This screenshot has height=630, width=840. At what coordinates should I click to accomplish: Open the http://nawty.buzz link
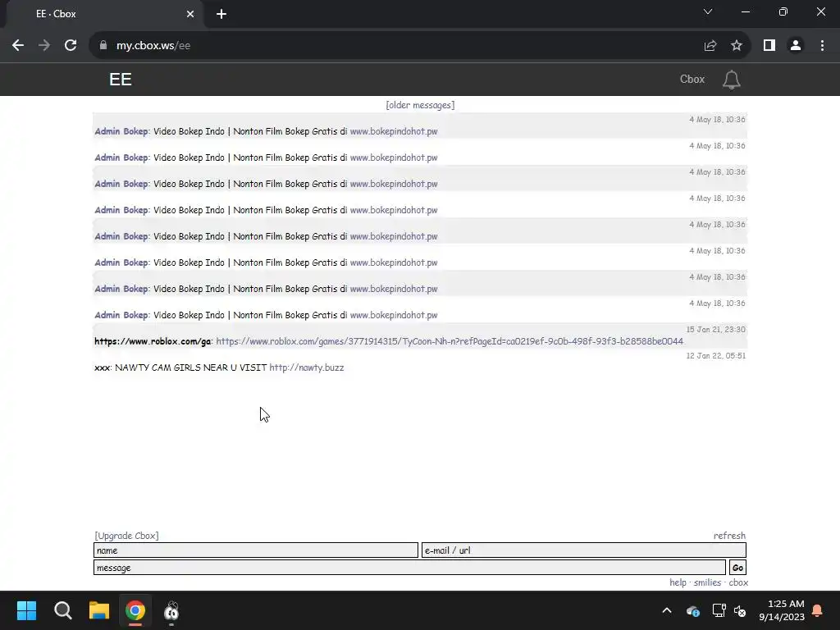tap(307, 367)
